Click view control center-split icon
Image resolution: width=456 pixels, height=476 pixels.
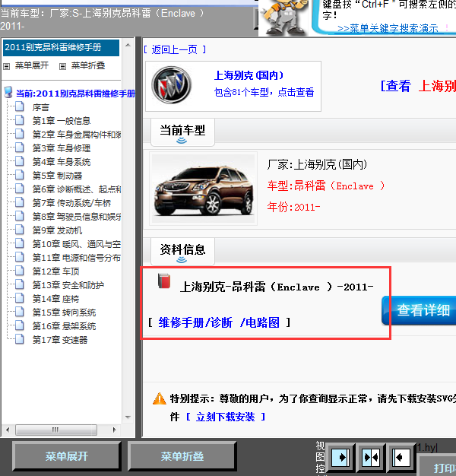pyautogui.click(x=371, y=457)
